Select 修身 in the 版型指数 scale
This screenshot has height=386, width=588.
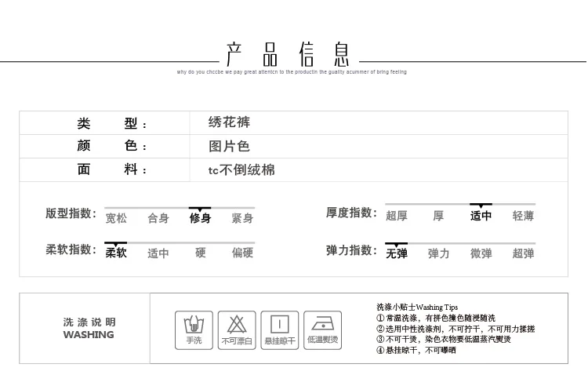pos(200,218)
